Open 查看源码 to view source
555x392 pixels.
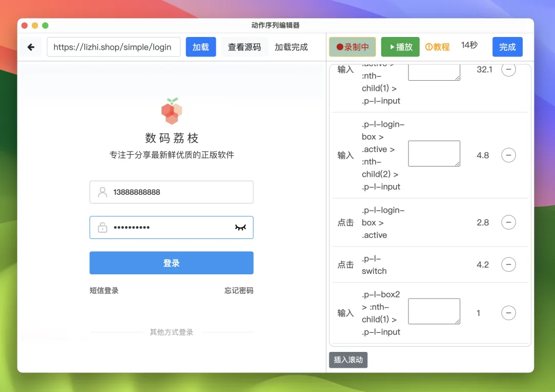pos(244,47)
